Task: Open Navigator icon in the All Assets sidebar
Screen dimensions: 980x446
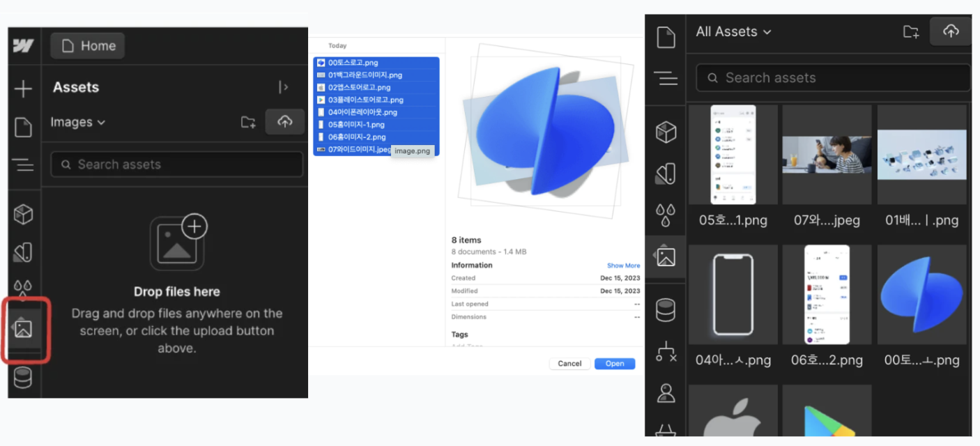Action: pyautogui.click(x=666, y=79)
